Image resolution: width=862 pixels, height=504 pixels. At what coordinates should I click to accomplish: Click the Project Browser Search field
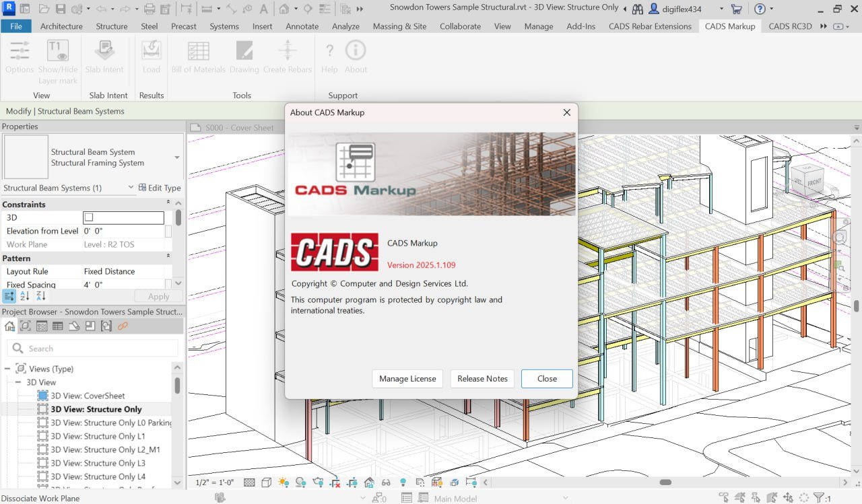tap(93, 348)
